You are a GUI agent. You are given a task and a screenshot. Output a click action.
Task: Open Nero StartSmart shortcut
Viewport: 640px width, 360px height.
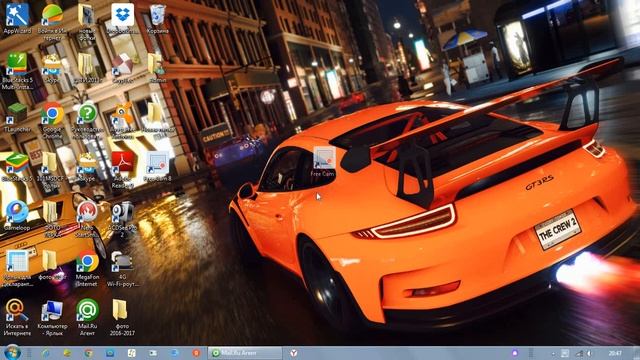[x=87, y=219]
